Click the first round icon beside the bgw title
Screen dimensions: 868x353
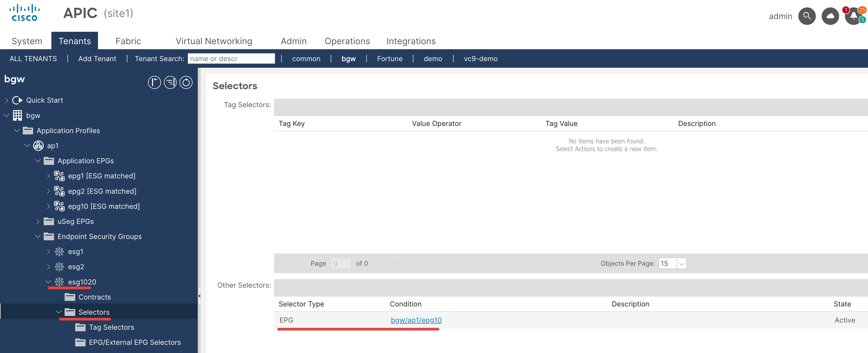154,82
